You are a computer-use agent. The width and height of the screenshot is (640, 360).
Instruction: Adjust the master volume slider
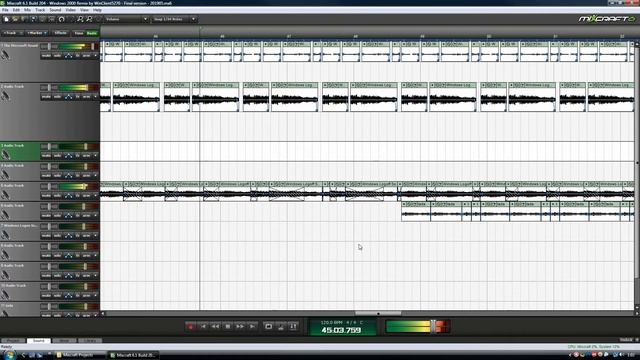(x=433, y=327)
